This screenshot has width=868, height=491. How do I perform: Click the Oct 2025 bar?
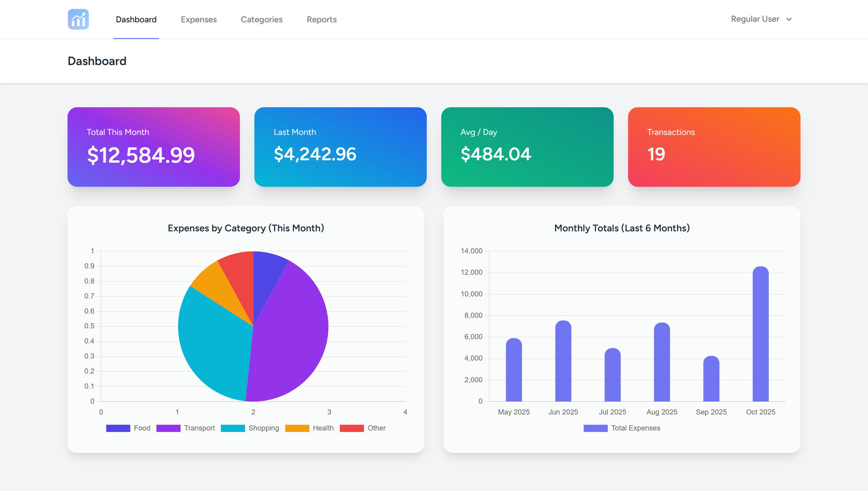[x=760, y=334]
